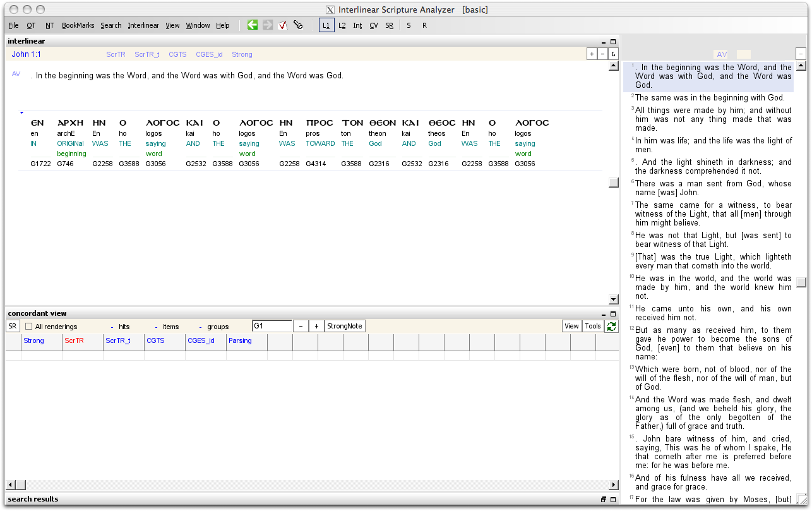This screenshot has height=511, width=812.
Task: Activate the L1 layout toolbar button
Action: 326,25
